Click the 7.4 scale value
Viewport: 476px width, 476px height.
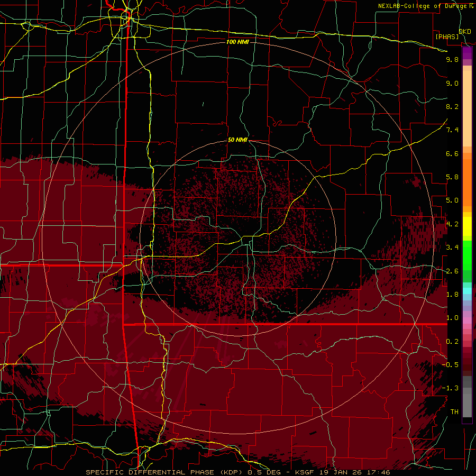point(452,130)
